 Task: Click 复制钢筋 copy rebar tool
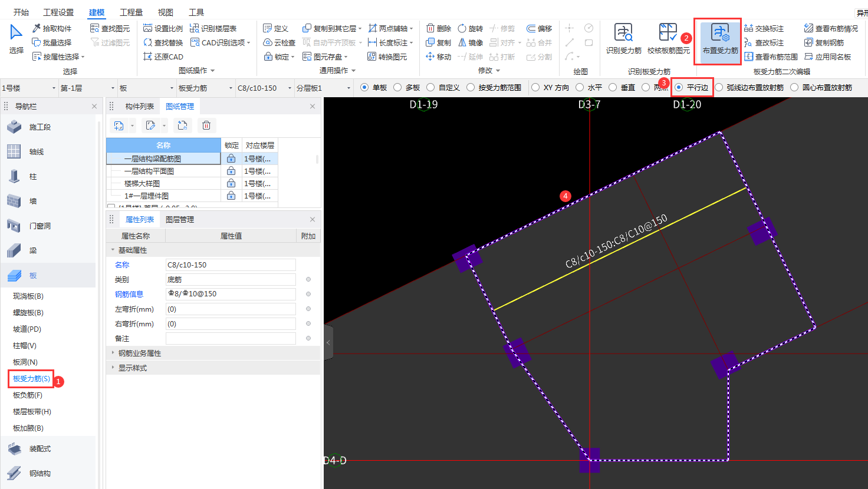(x=824, y=42)
